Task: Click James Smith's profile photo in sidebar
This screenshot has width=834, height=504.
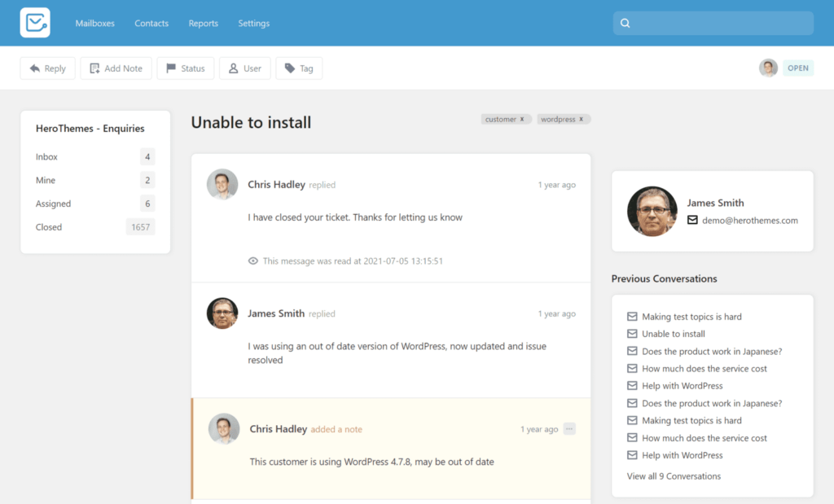Action: [x=652, y=211]
